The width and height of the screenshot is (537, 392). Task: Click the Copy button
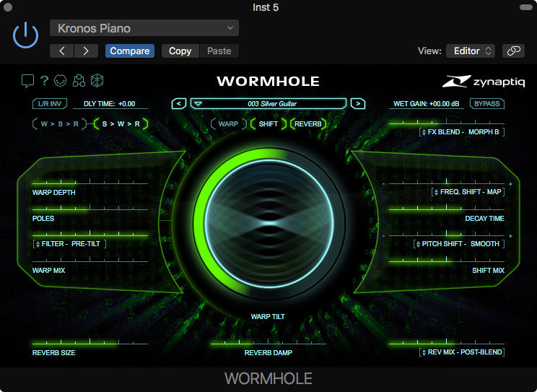coord(180,51)
